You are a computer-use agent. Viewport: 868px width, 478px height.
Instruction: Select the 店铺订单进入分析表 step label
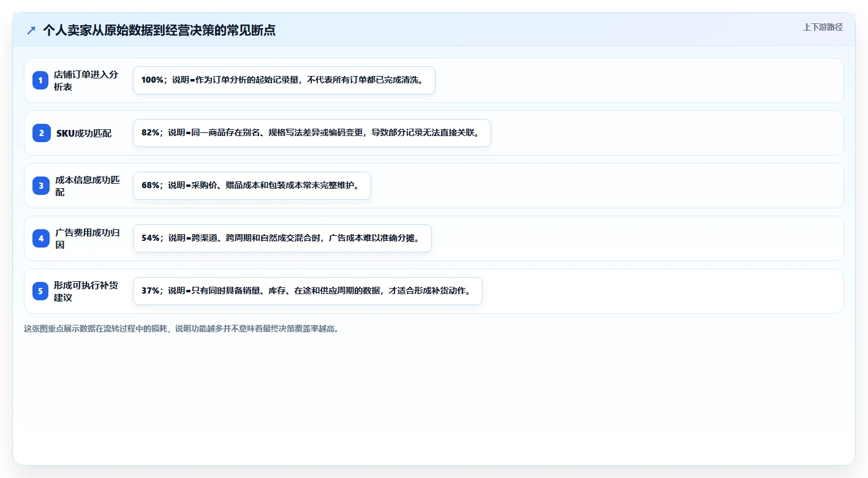(86, 80)
